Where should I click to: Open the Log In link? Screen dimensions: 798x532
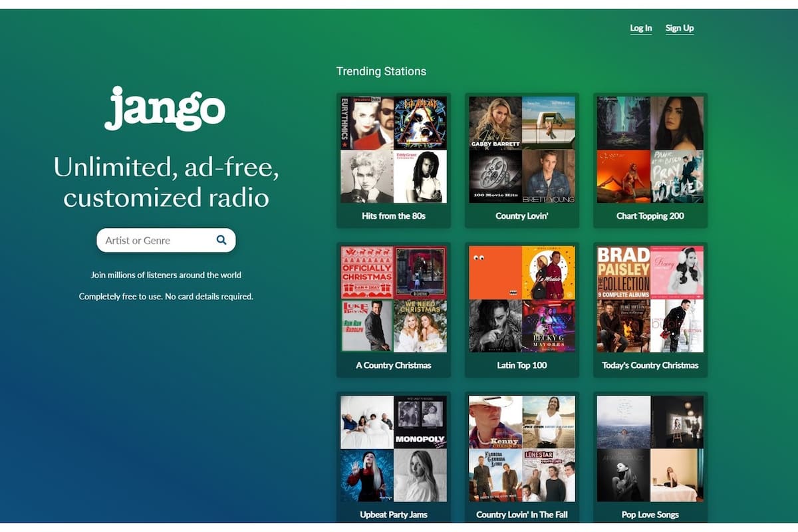coord(640,28)
